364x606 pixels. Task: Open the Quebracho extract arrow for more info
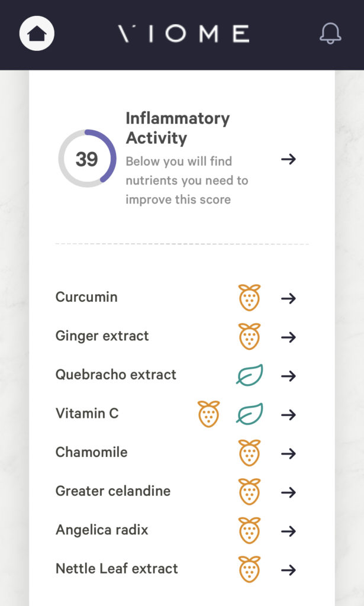pyautogui.click(x=289, y=376)
